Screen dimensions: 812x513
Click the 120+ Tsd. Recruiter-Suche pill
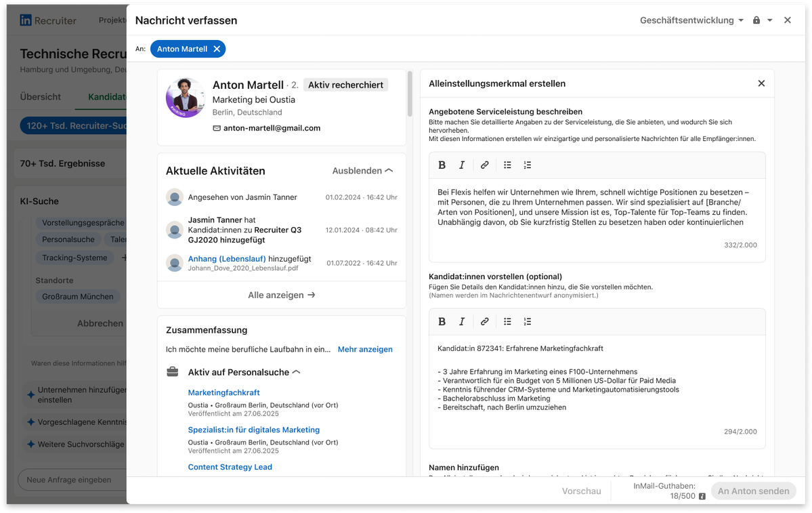pos(74,125)
